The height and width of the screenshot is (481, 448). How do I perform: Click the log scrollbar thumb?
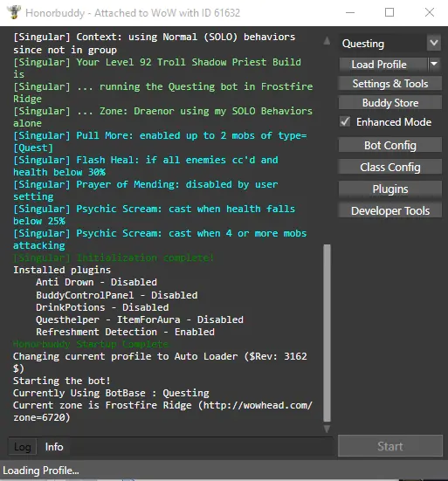[x=327, y=333]
